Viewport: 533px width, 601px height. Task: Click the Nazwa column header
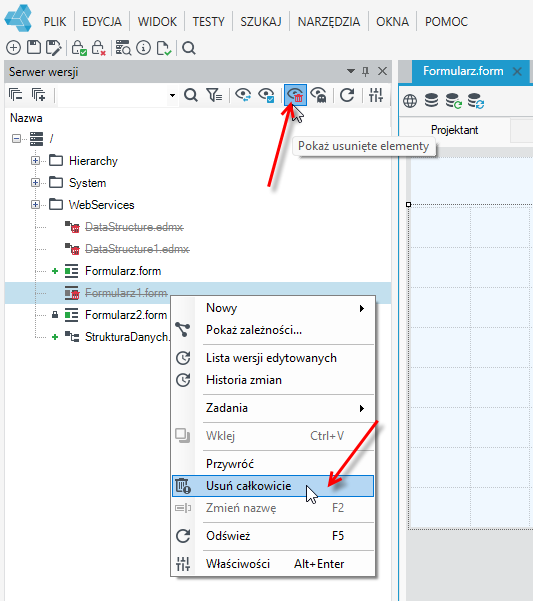(26, 118)
